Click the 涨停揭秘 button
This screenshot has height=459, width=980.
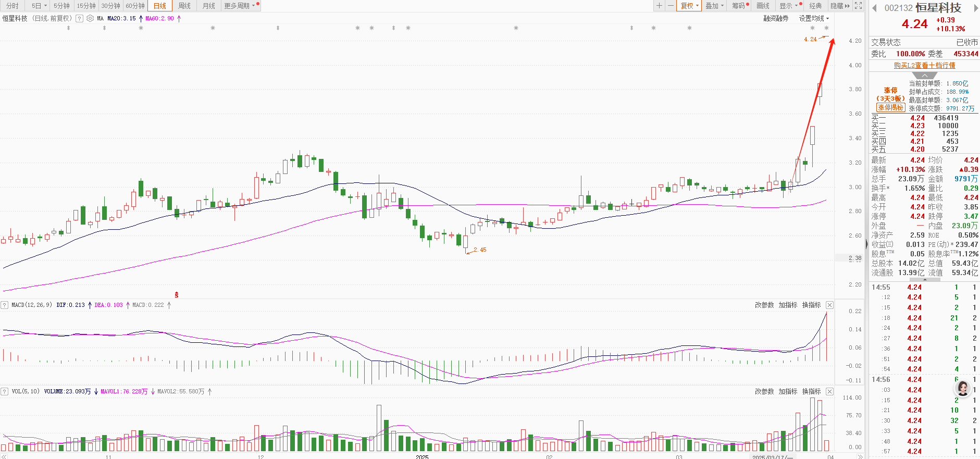pos(890,107)
